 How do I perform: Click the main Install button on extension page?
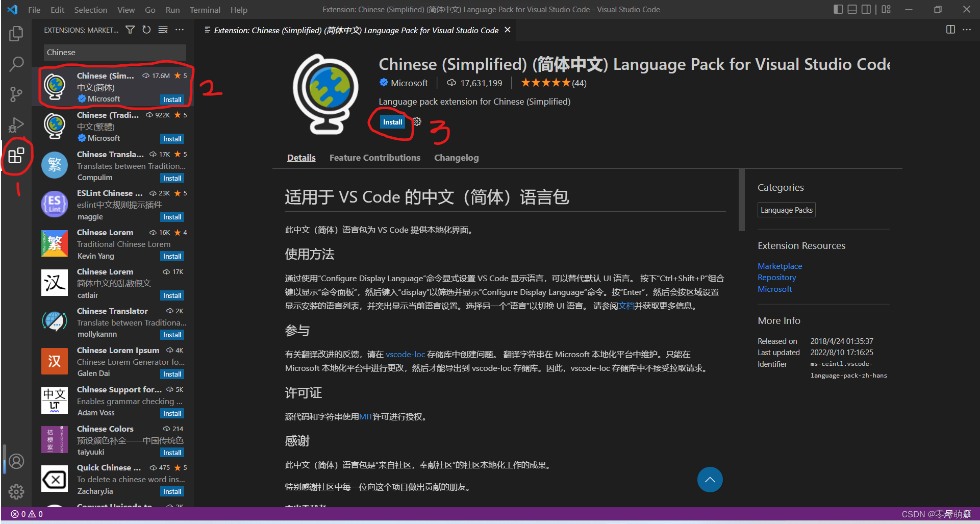click(x=392, y=122)
